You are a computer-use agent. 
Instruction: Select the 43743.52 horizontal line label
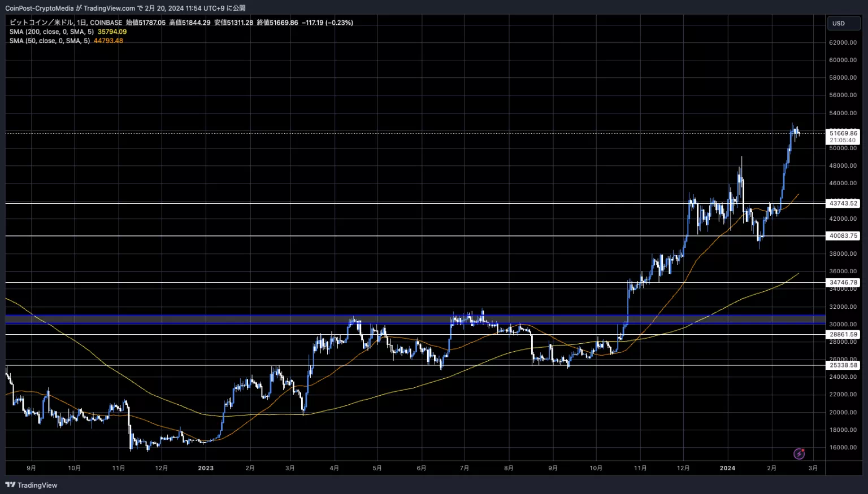(844, 203)
